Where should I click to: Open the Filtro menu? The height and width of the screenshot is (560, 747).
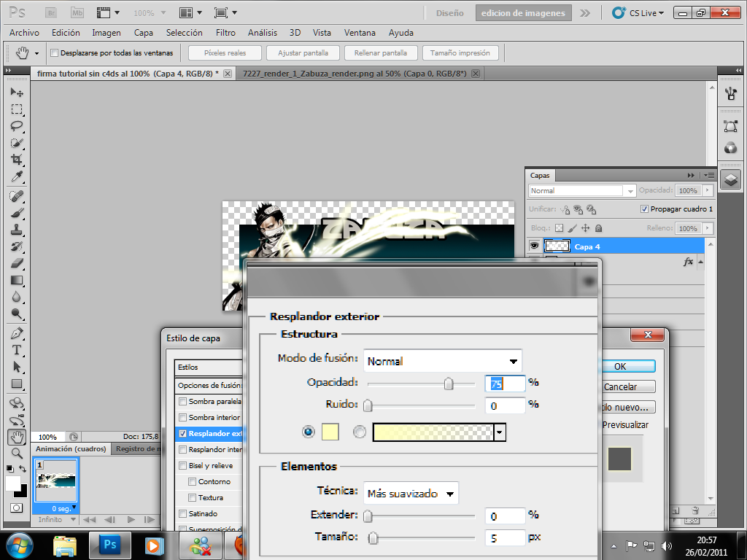point(225,32)
